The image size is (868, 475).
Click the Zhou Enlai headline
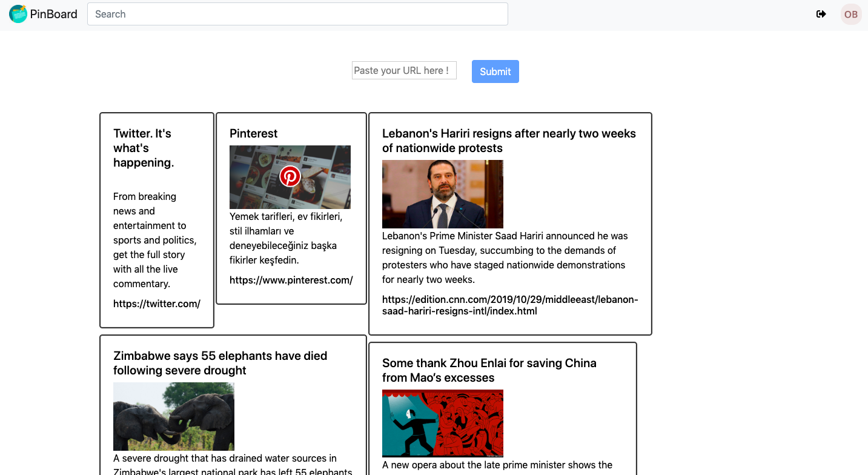click(x=489, y=370)
